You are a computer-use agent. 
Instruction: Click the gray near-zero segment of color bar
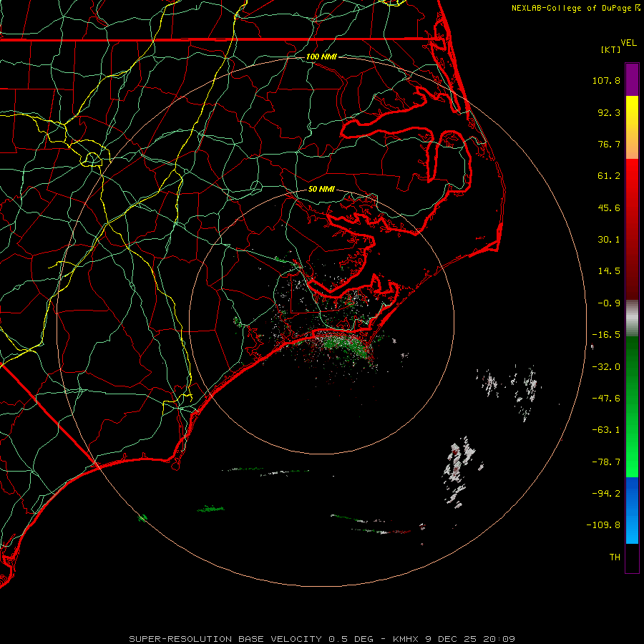tap(632, 316)
